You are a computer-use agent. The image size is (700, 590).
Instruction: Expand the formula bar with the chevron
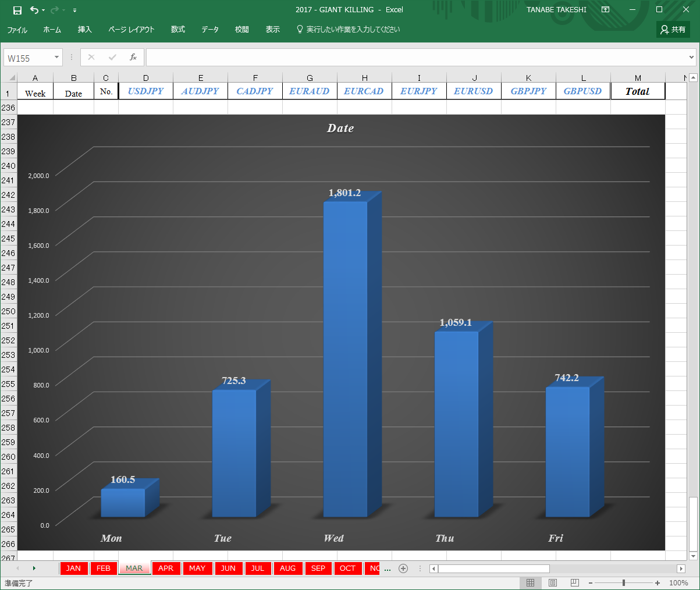[x=691, y=57]
